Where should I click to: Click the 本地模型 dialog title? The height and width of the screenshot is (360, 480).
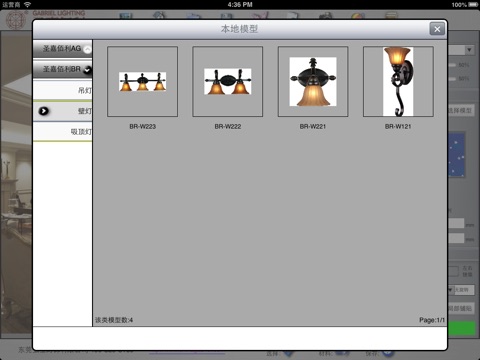pos(239,29)
